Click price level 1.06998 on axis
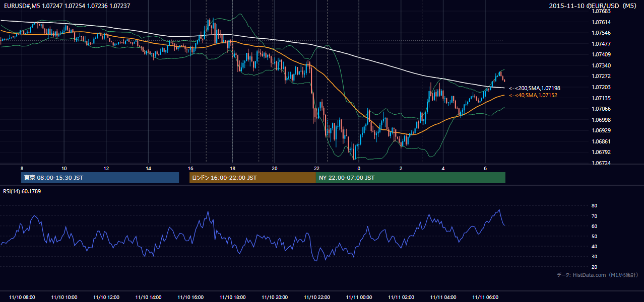 pos(601,120)
